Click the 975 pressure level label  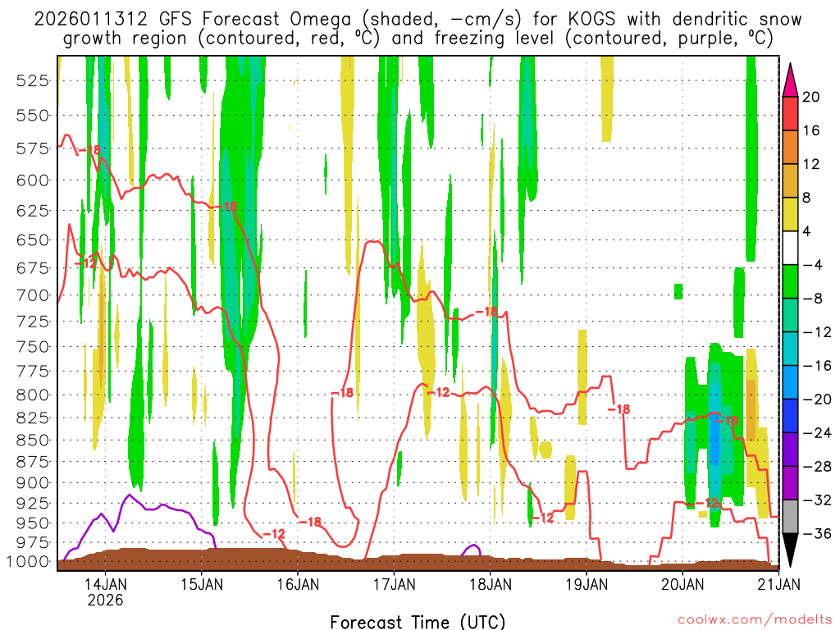pos(32,543)
